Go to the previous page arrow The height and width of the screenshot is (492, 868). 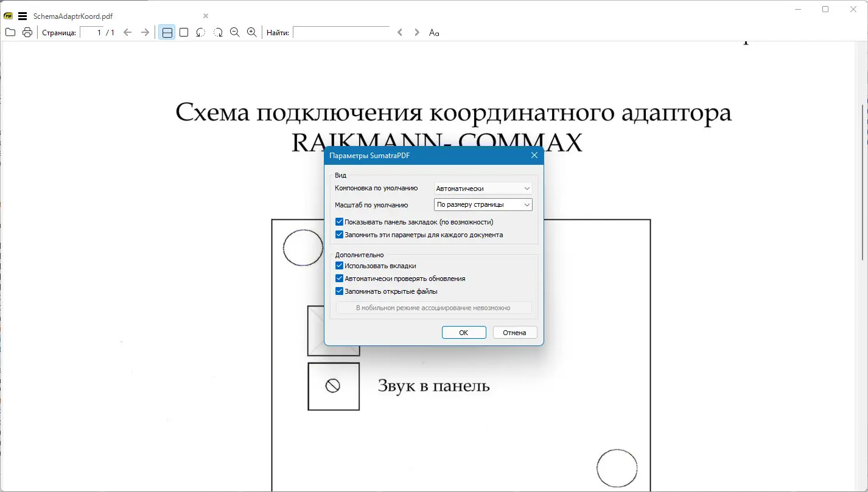(127, 32)
